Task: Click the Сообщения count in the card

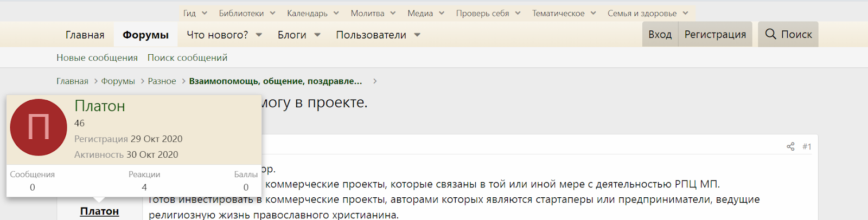Action: [x=33, y=187]
